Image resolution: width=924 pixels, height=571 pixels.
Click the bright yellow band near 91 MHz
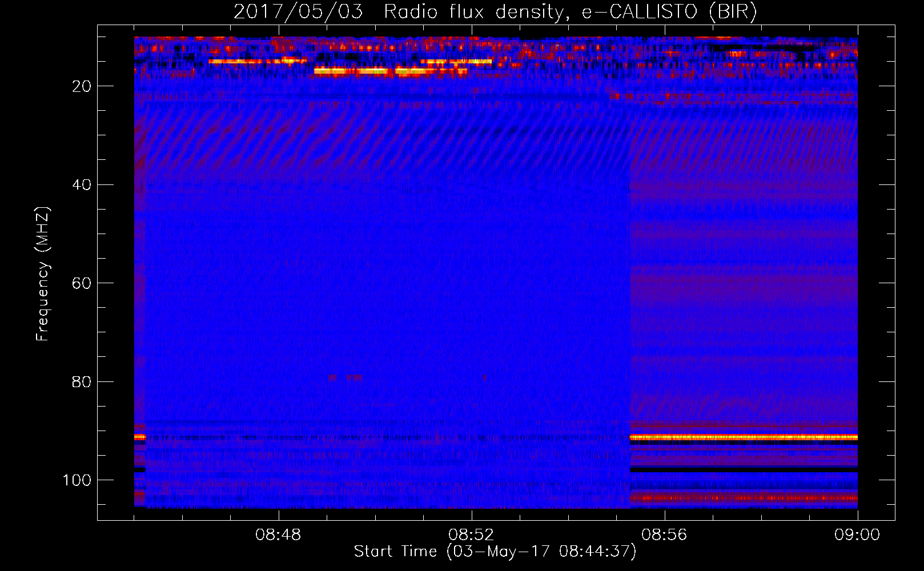point(743,437)
